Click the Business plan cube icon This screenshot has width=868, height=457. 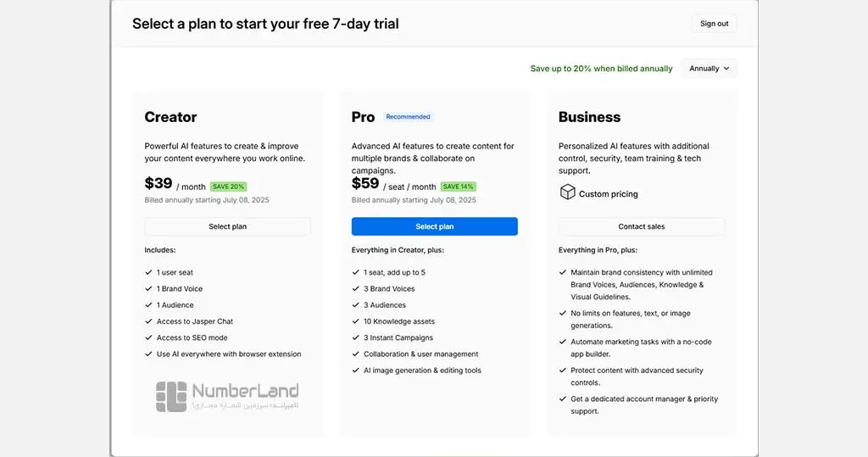point(567,192)
